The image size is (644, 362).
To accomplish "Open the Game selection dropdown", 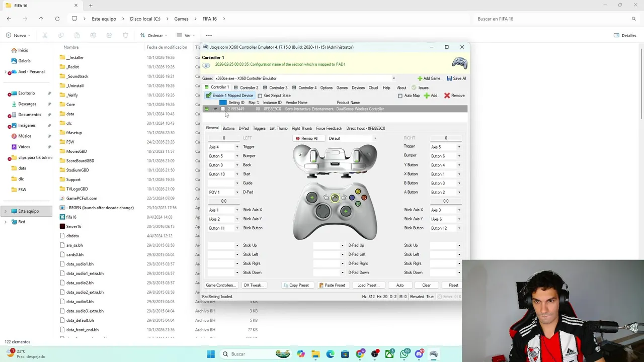I will pyautogui.click(x=393, y=78).
